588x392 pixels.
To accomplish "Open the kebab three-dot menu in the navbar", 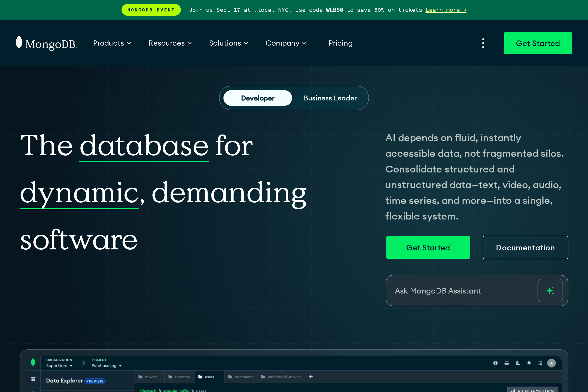I will pyautogui.click(x=483, y=43).
